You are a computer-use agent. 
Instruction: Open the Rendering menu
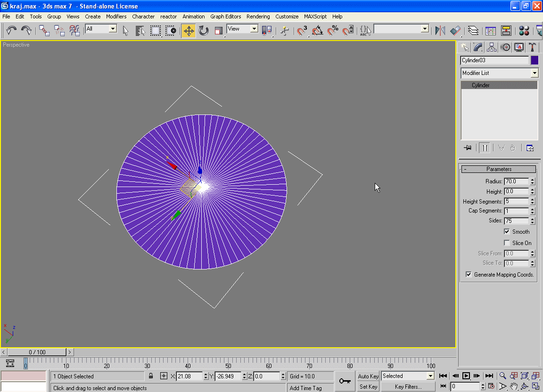click(x=258, y=16)
